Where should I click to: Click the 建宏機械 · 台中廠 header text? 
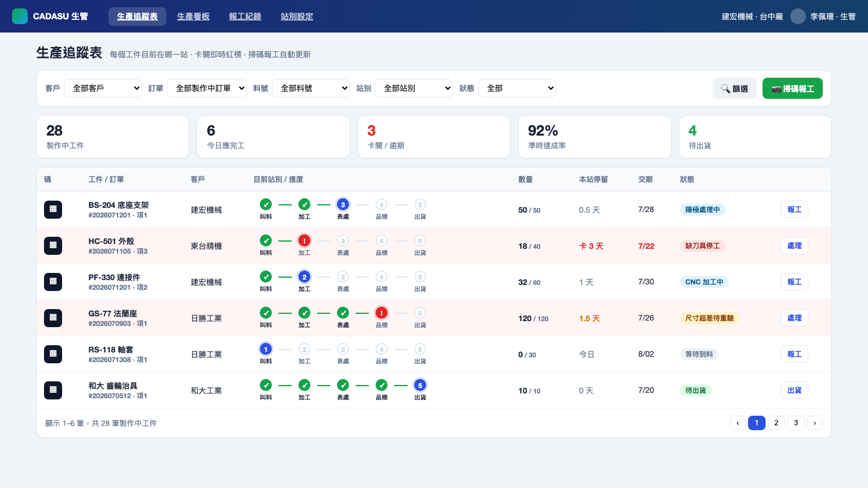point(752,17)
